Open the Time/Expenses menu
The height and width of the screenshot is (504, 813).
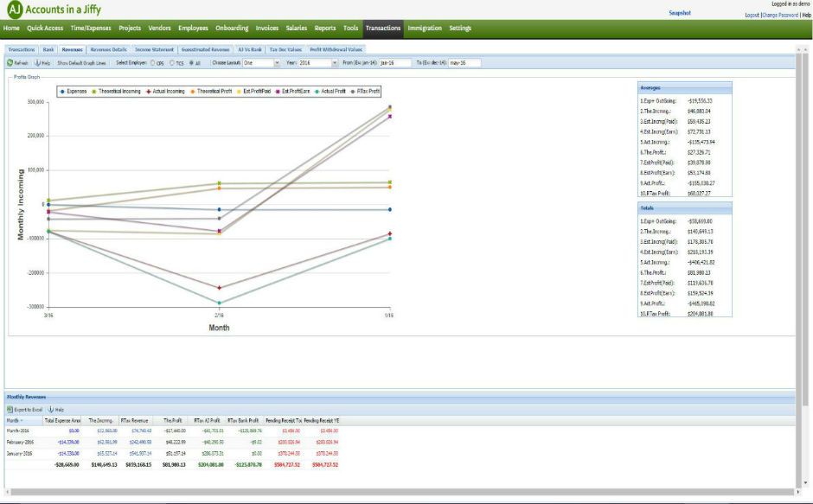(91, 28)
